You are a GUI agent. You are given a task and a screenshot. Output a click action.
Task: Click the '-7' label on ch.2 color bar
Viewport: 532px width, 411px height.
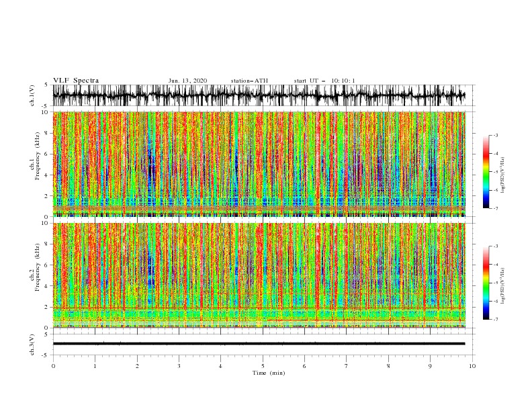tap(495, 320)
